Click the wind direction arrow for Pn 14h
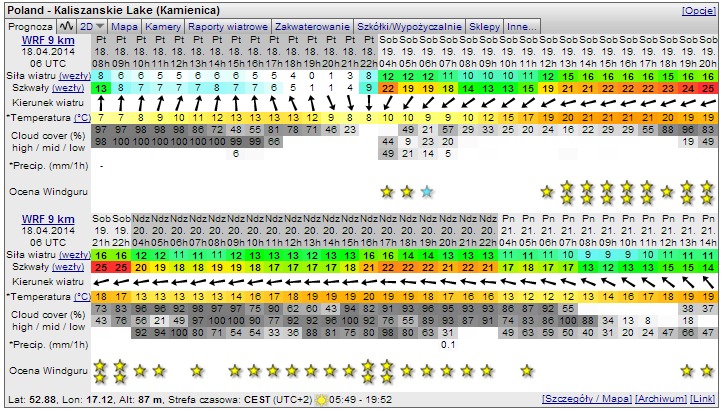The height and width of the screenshot is (410, 723). pyautogui.click(x=708, y=282)
